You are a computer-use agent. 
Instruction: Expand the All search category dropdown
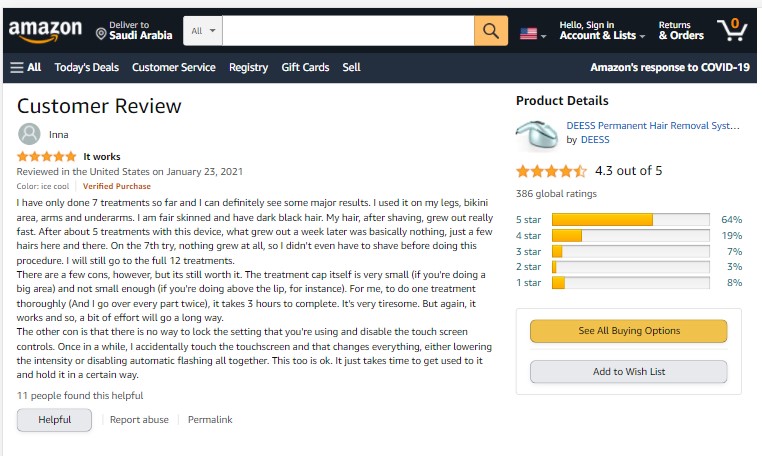[203, 31]
